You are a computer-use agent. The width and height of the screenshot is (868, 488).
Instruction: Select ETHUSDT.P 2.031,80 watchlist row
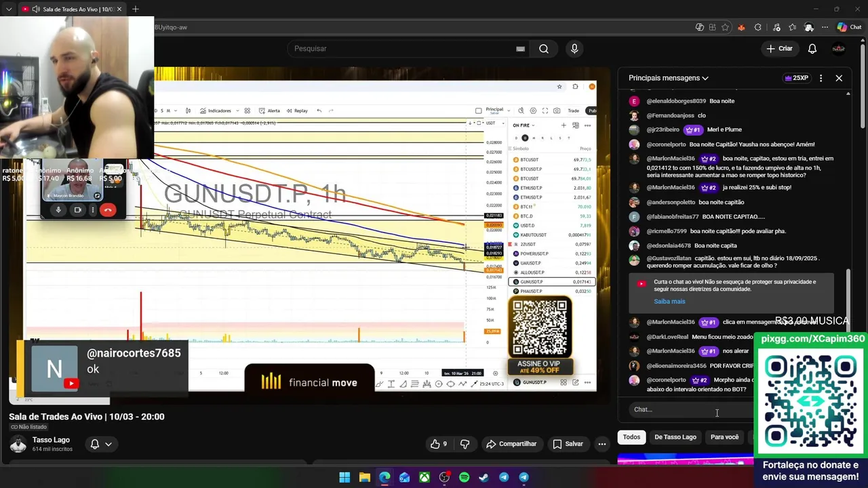[x=552, y=188]
